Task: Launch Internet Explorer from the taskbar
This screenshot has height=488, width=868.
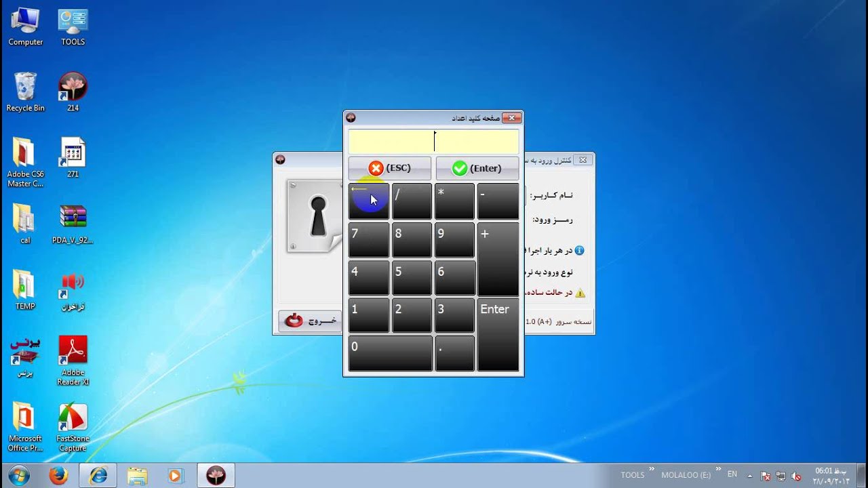Action: pos(98,475)
